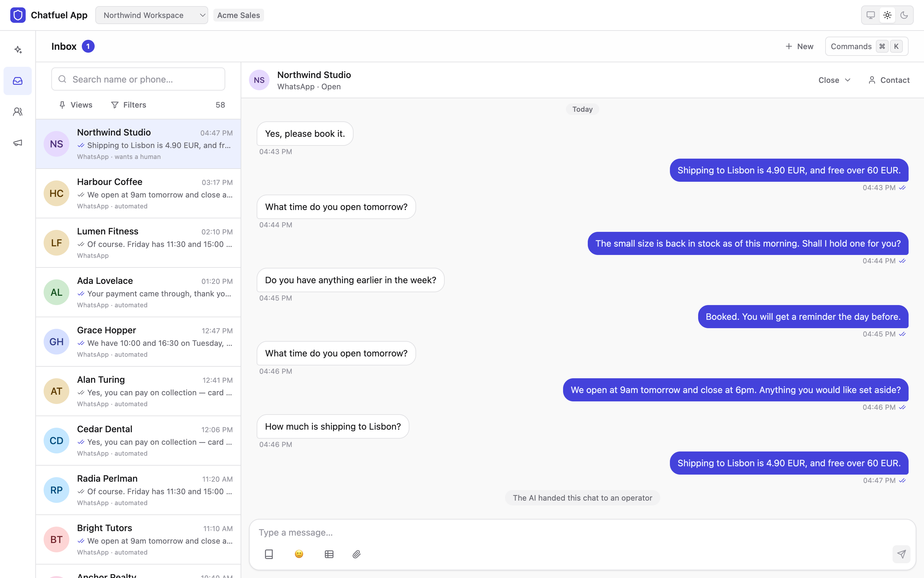The image size is (924, 578).
Task: Click into the Type a message field
Action: coord(582,532)
